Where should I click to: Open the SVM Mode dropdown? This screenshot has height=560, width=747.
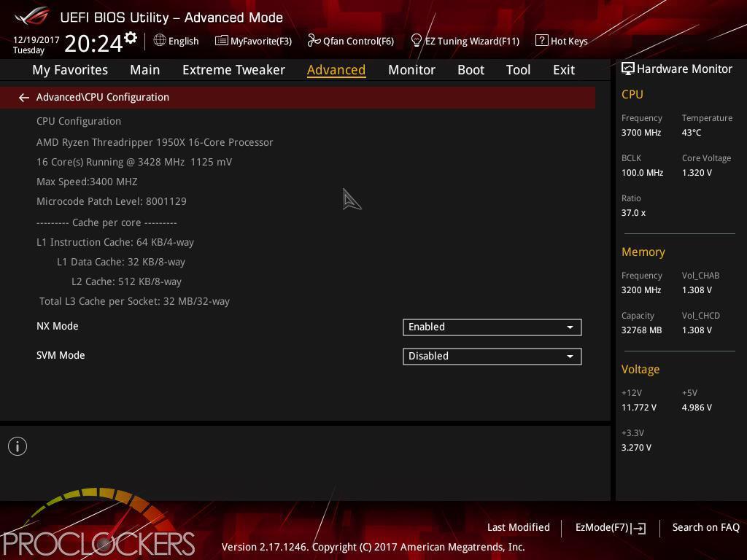[x=492, y=356]
